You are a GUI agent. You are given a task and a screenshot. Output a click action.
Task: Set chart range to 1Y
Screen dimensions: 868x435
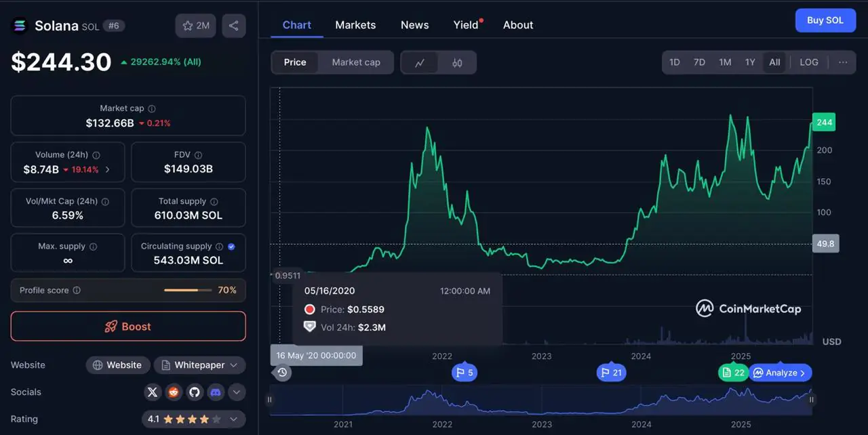[750, 62]
